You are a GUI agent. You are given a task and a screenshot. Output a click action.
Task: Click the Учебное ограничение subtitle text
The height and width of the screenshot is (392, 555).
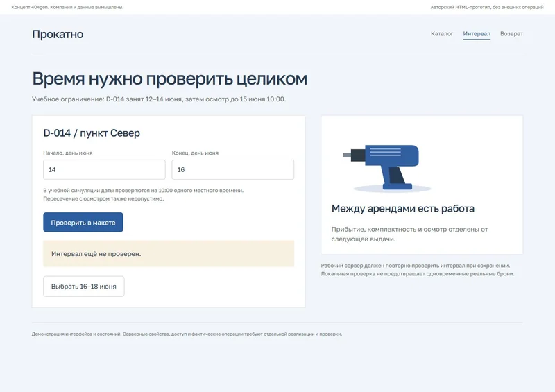point(159,99)
